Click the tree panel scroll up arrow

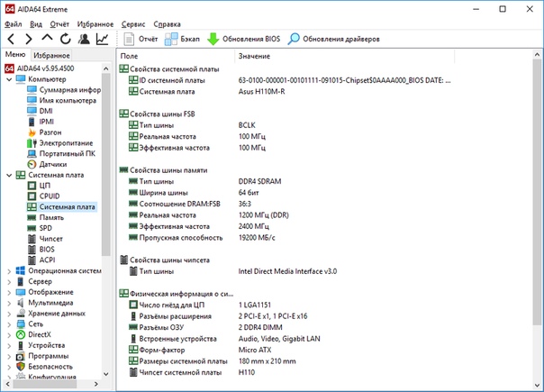click(106, 68)
